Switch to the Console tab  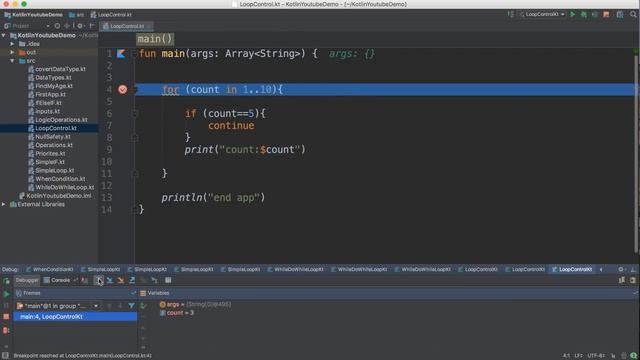point(57,280)
